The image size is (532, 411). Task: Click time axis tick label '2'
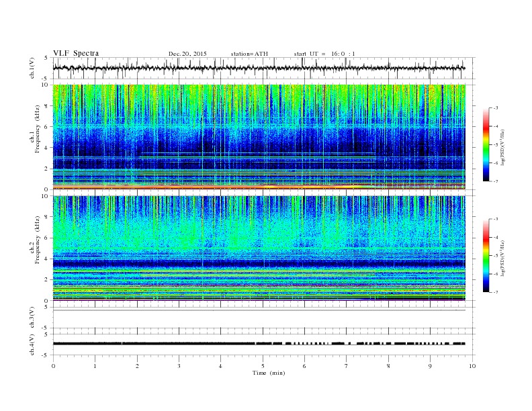pyautogui.click(x=137, y=366)
